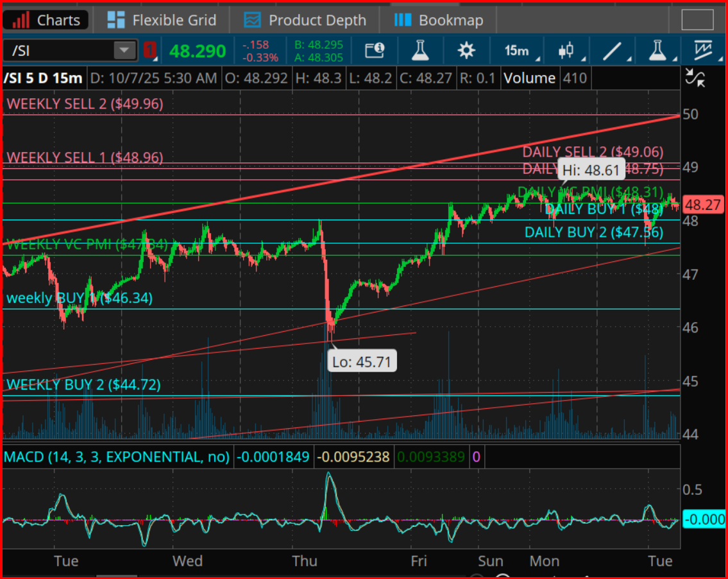Click the Studies beaker icon
The width and height of the screenshot is (728, 579).
(419, 50)
